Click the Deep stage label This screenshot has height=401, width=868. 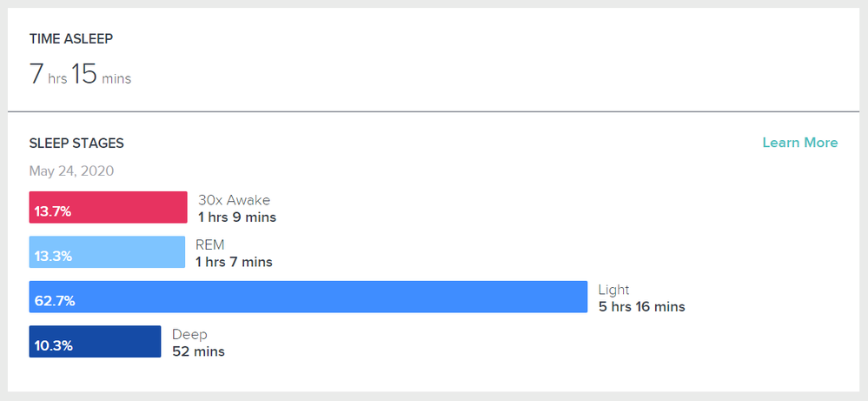point(189,334)
